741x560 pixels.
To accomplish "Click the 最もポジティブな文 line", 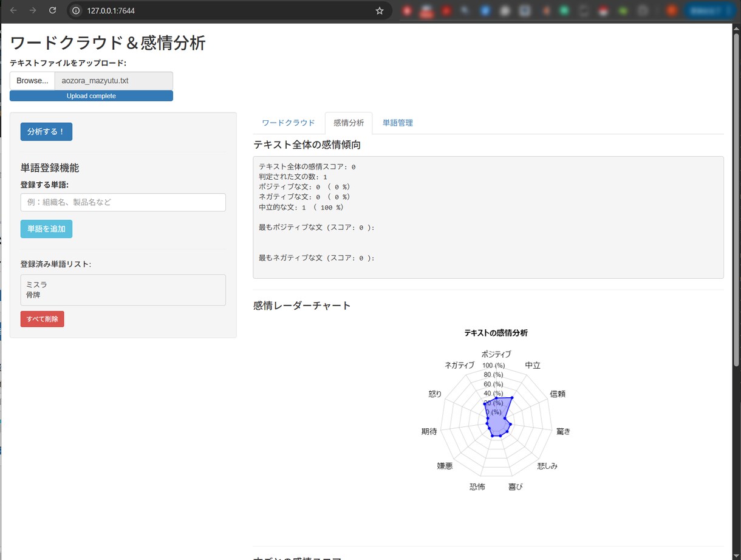I will click(x=316, y=228).
